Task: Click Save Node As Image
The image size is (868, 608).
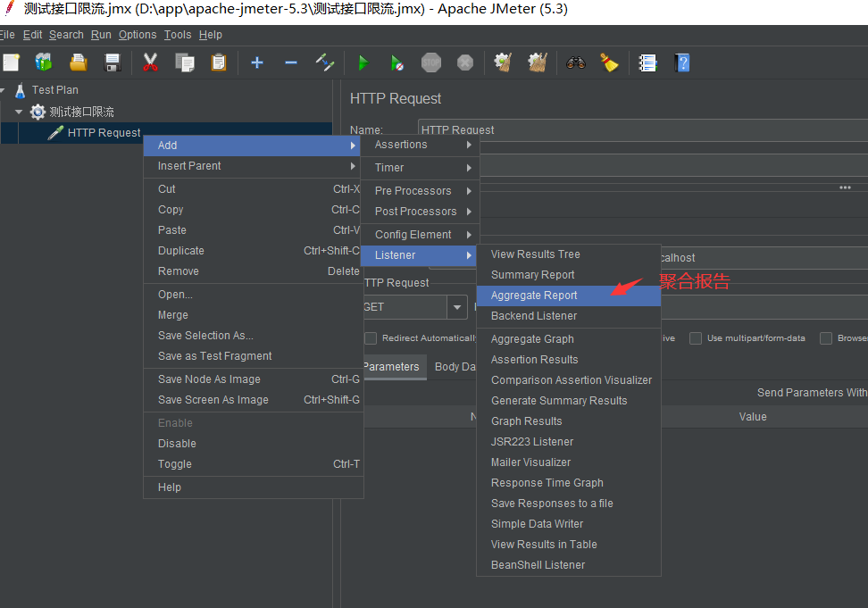Action: click(x=253, y=379)
